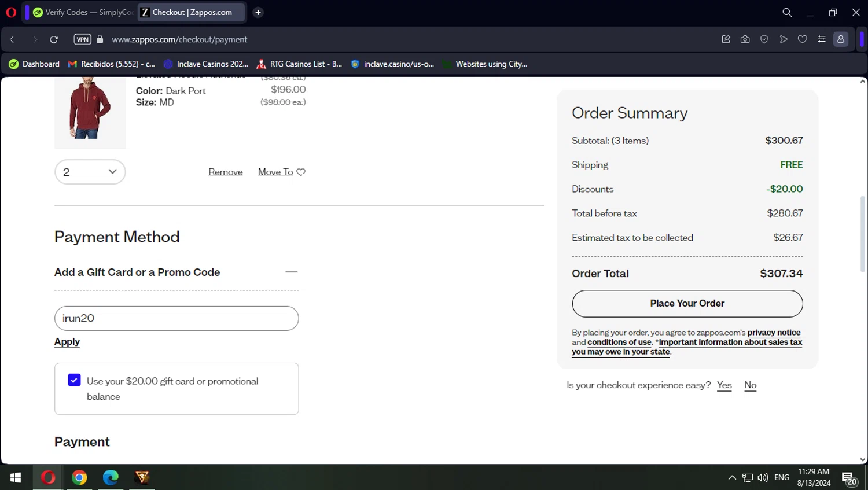Open the orange taskbar app icon
Image resolution: width=868 pixels, height=490 pixels.
click(x=142, y=477)
